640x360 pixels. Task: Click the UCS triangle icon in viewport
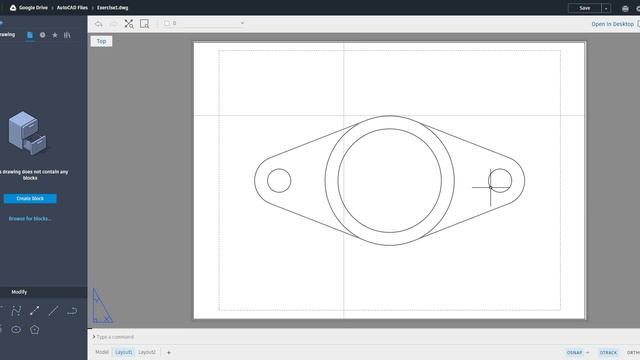[x=102, y=306]
